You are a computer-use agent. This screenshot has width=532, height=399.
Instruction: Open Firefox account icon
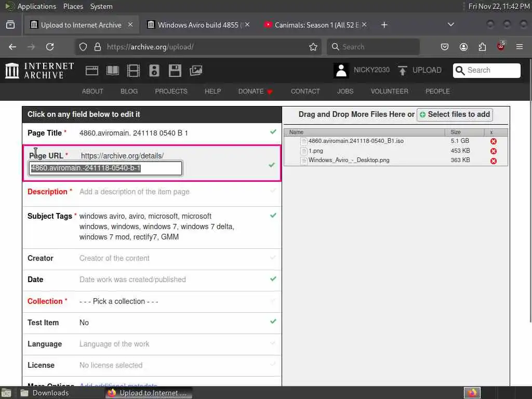[463, 47]
